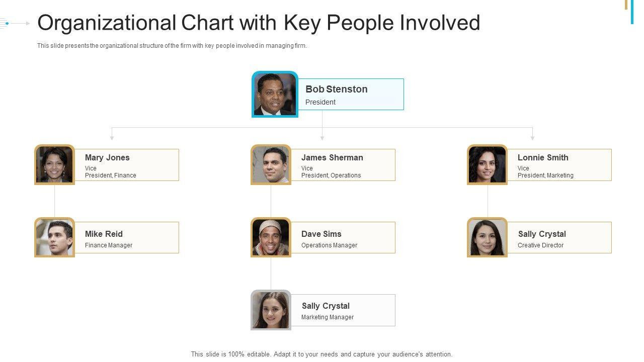Screen dimensions: 644x362
Task: Select 'Vice President, Operations' role text
Action: [x=331, y=172]
